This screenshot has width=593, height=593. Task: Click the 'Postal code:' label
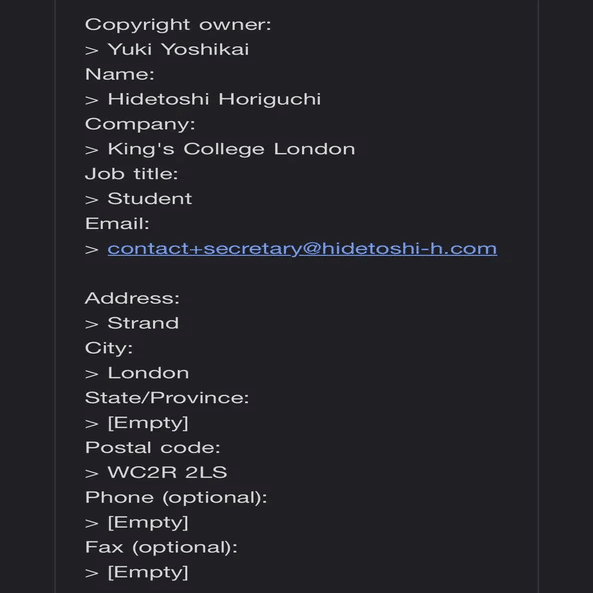click(152, 447)
